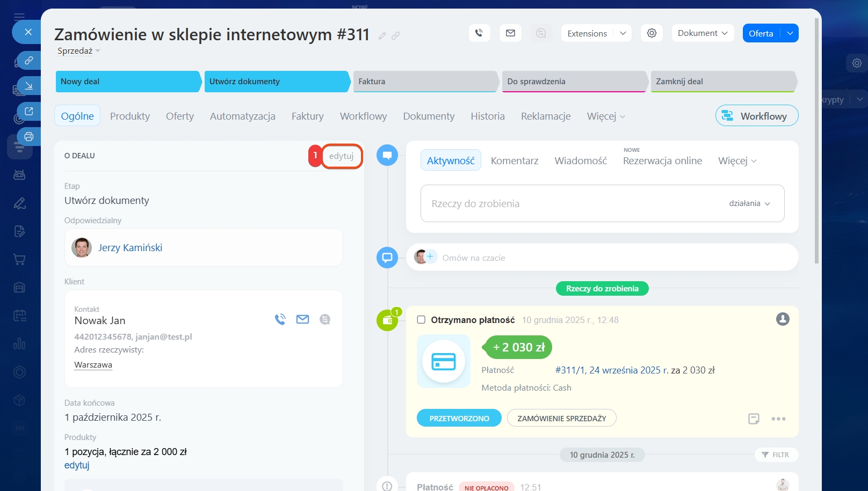Send email to Nowak Jan via envelope icon
Image resolution: width=868 pixels, height=491 pixels.
click(x=303, y=319)
